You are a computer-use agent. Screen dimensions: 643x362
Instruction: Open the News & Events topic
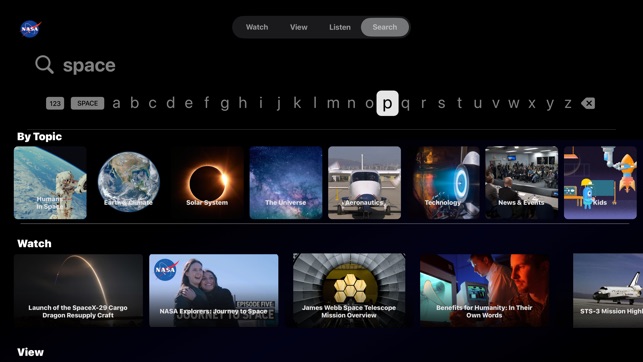522,183
